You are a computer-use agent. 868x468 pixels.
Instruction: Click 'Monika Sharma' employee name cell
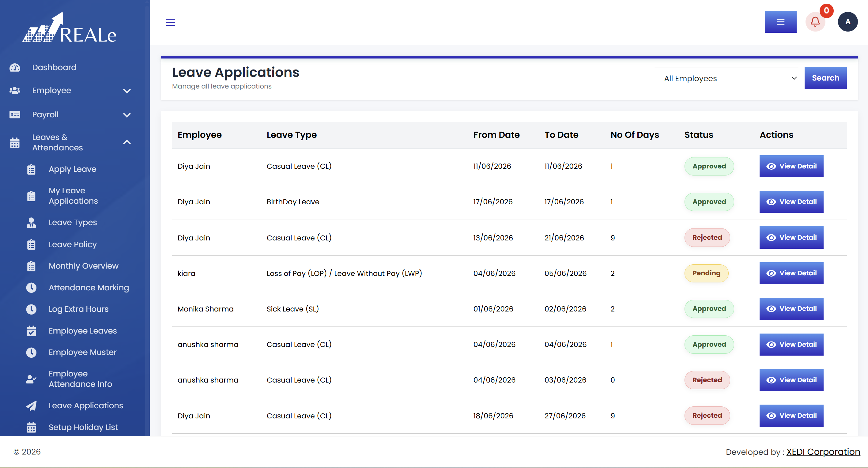click(x=205, y=309)
